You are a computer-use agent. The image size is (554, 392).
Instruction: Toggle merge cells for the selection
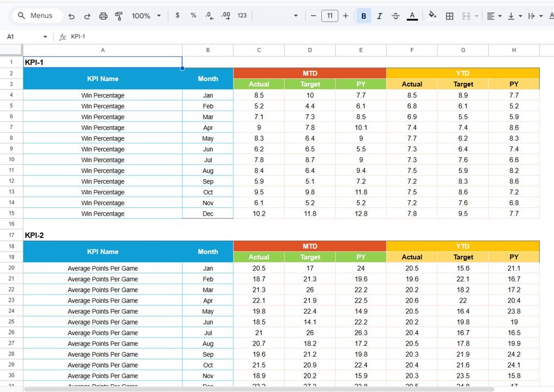[x=465, y=15]
